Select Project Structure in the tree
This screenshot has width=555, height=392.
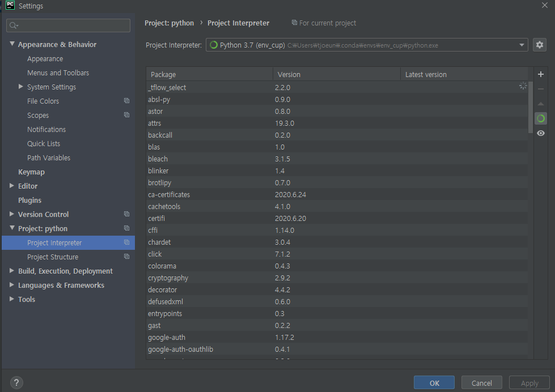53,257
